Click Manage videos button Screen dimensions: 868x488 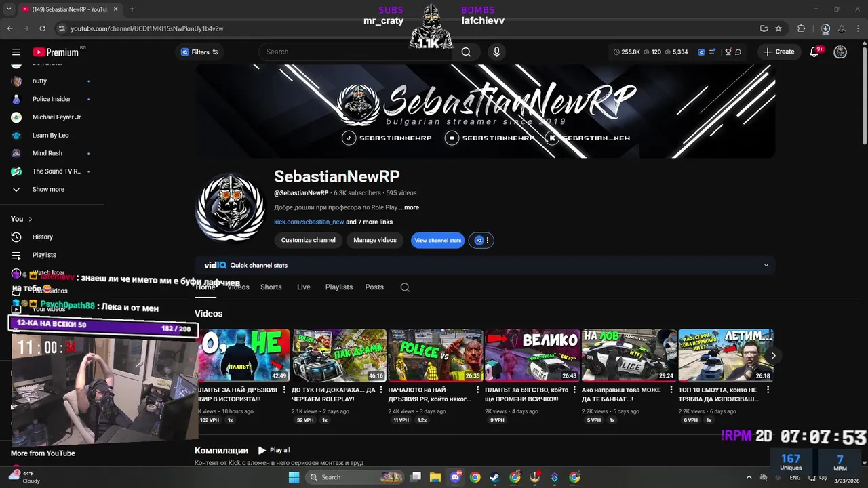pyautogui.click(x=374, y=240)
